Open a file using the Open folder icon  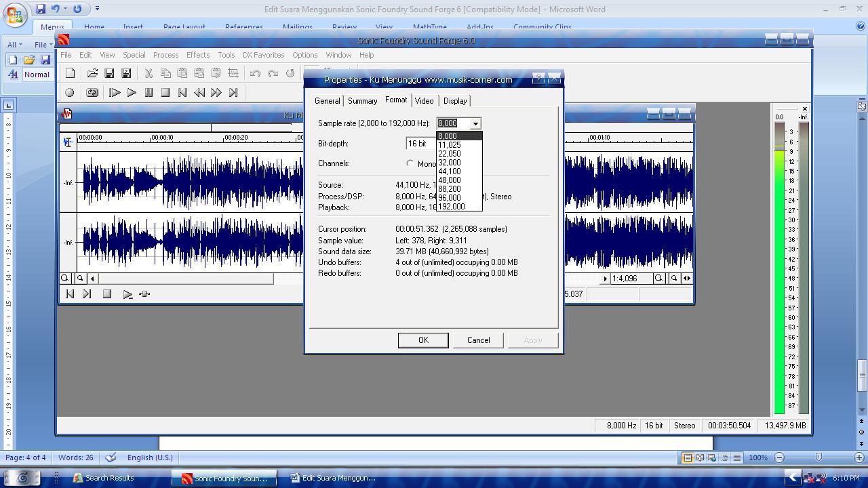[92, 73]
